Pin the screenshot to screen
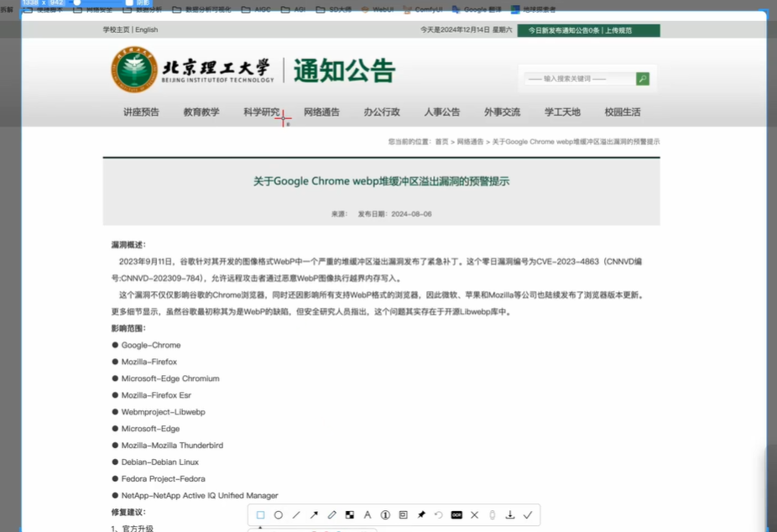Viewport: 777px width, 532px height. pos(421,515)
